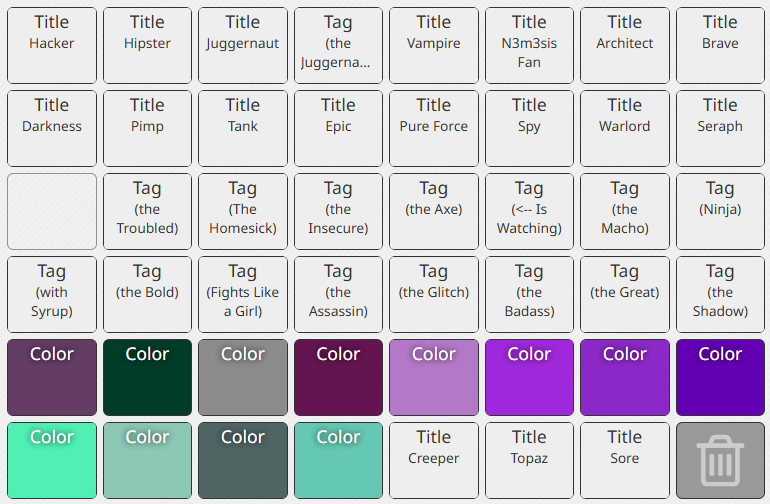The image size is (770, 504).
Task: Select the dark green color swatch
Action: click(x=147, y=378)
